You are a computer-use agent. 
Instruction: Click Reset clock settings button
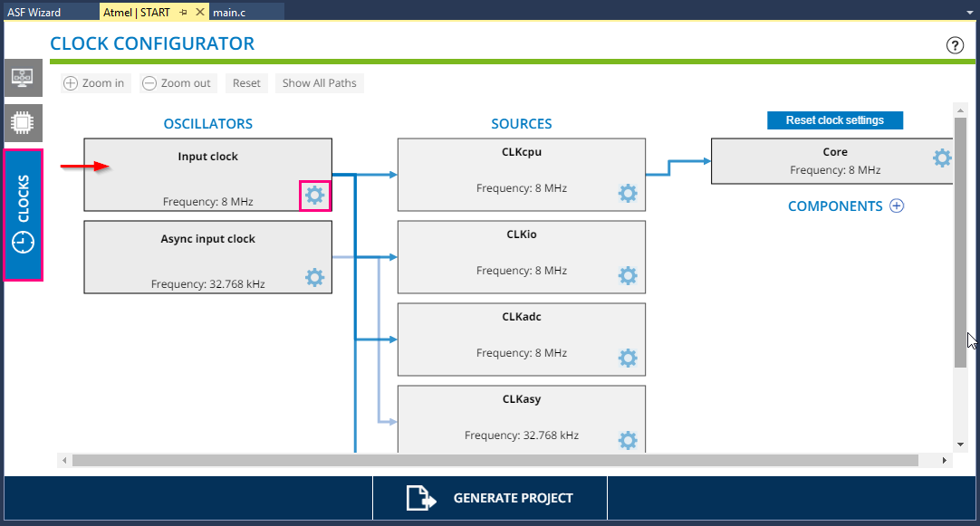coord(835,120)
